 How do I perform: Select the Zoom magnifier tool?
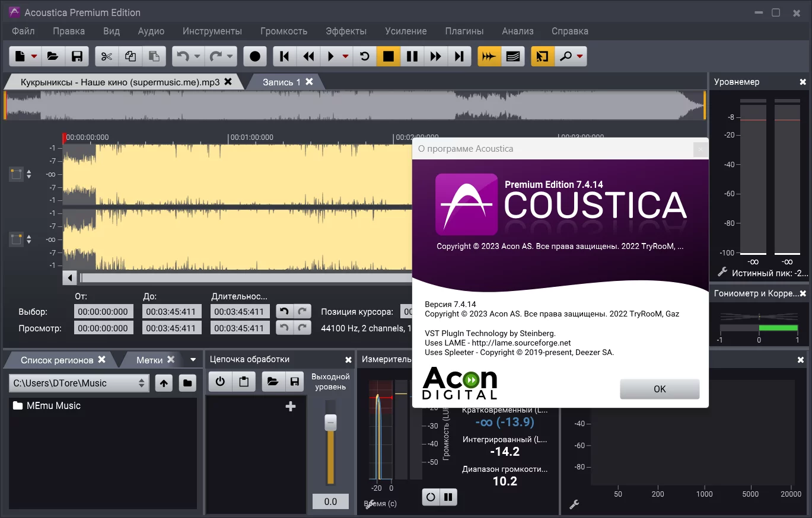point(565,56)
